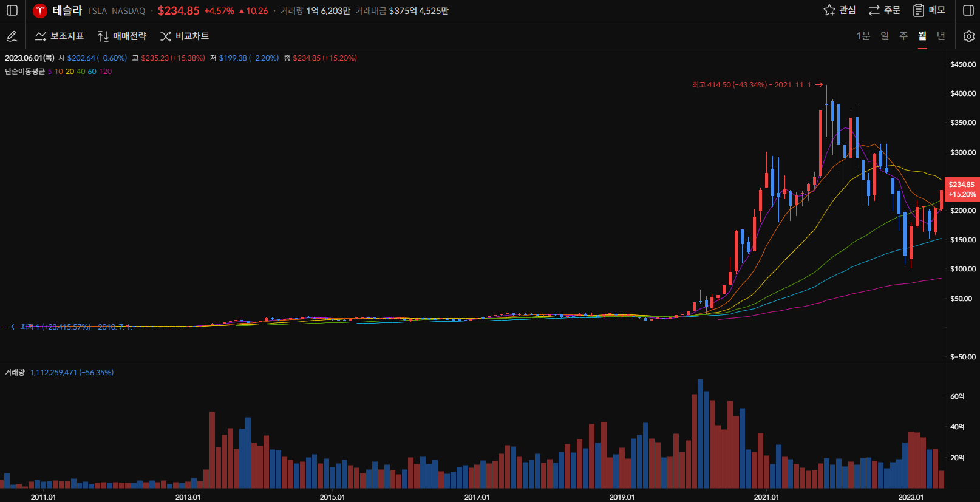The height and width of the screenshot is (502, 980).
Task: Open chart settings gear icon
Action: point(969,36)
